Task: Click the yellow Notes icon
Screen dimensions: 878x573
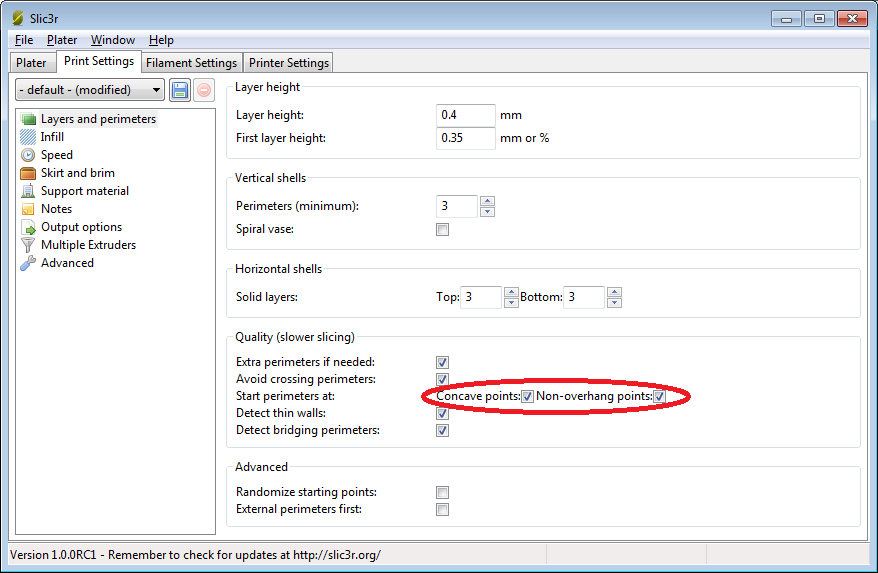Action: click(28, 209)
